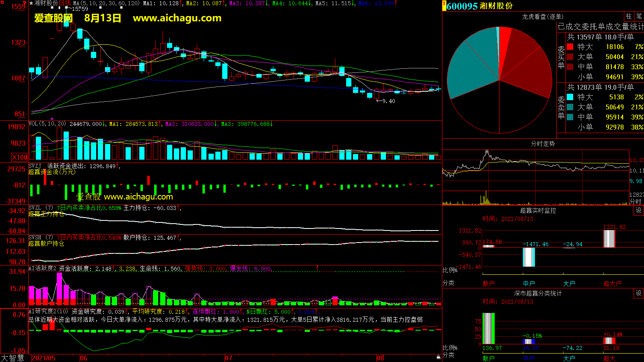Click the magenta arrow marker below price chart
The height and width of the screenshot is (362, 644).
coord(52,119)
